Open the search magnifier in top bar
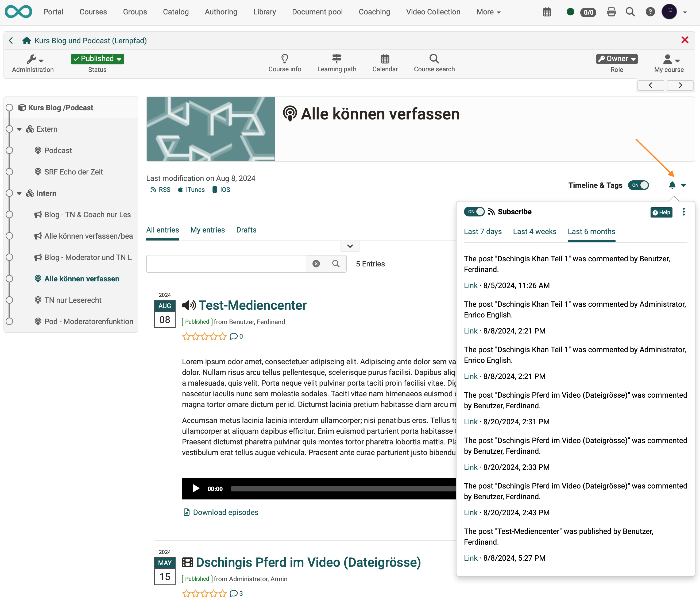Image resolution: width=700 pixels, height=605 pixels. click(x=630, y=12)
